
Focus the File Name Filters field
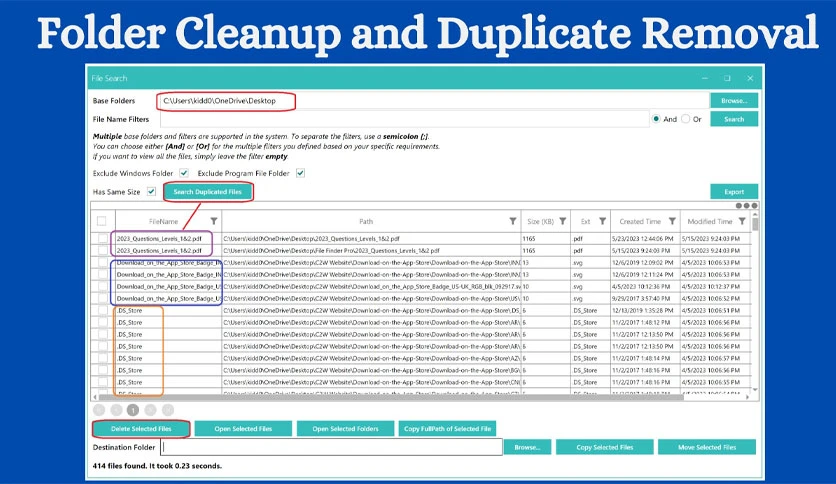tap(404, 119)
